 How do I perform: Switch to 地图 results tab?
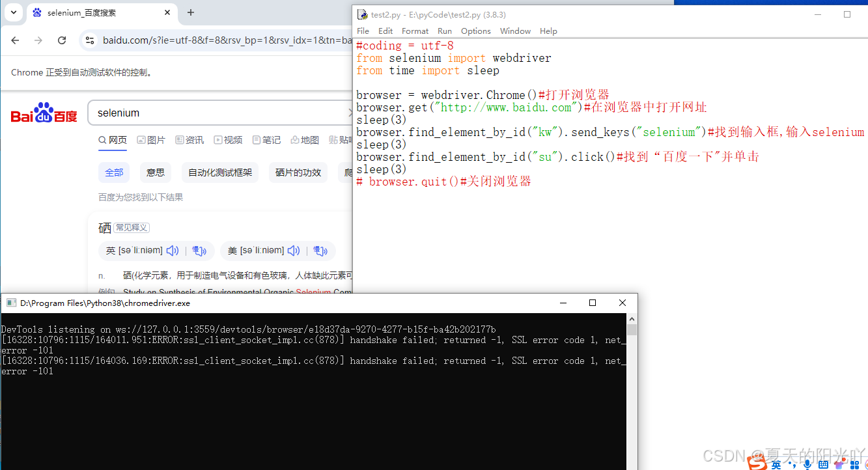click(305, 140)
